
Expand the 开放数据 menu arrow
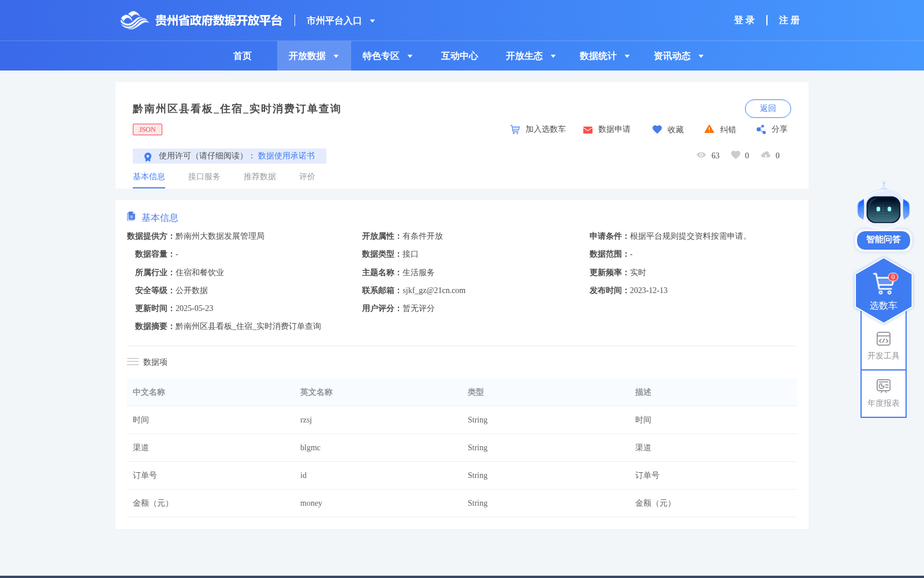coord(336,56)
